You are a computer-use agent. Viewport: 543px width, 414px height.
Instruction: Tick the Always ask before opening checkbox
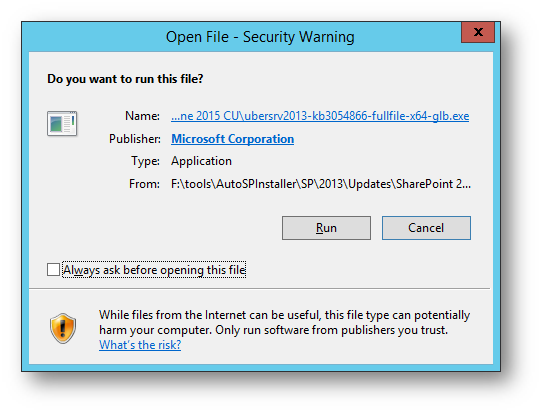point(53,270)
